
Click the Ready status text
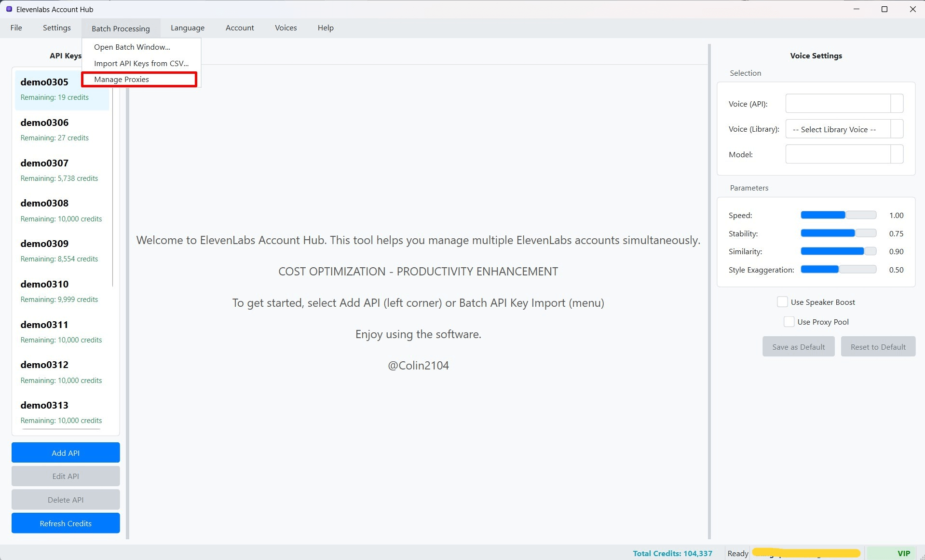(738, 553)
